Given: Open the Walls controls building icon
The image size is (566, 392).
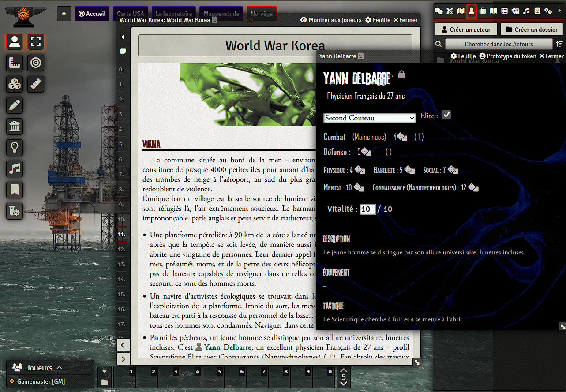Looking at the screenshot, I should click(15, 127).
